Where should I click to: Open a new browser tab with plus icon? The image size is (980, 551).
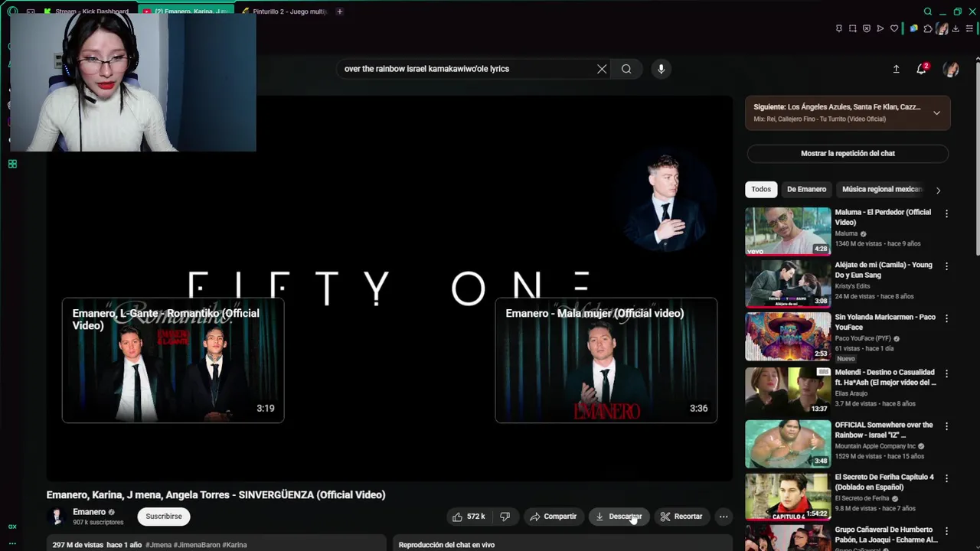pos(339,11)
